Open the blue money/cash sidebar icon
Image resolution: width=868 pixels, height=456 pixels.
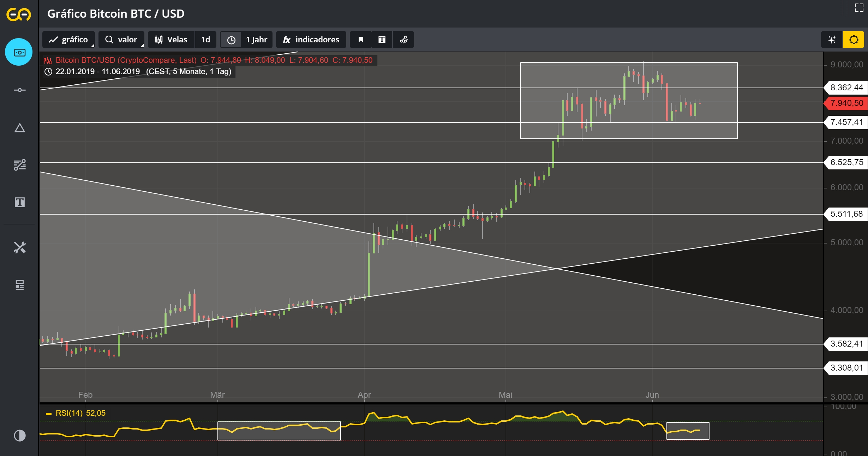pos(19,52)
